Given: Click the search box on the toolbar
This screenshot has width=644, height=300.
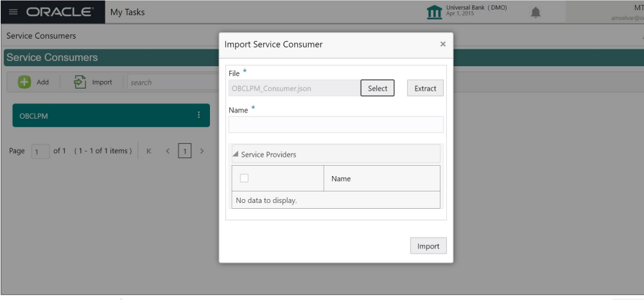Looking at the screenshot, I should (173, 82).
